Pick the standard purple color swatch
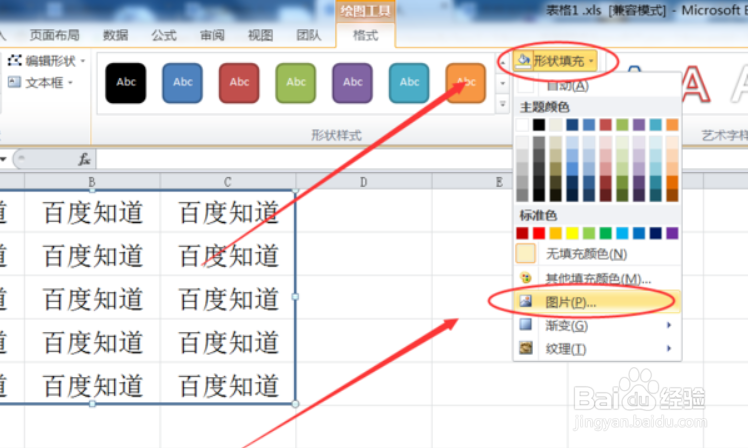The height and width of the screenshot is (448, 748). coord(672,233)
